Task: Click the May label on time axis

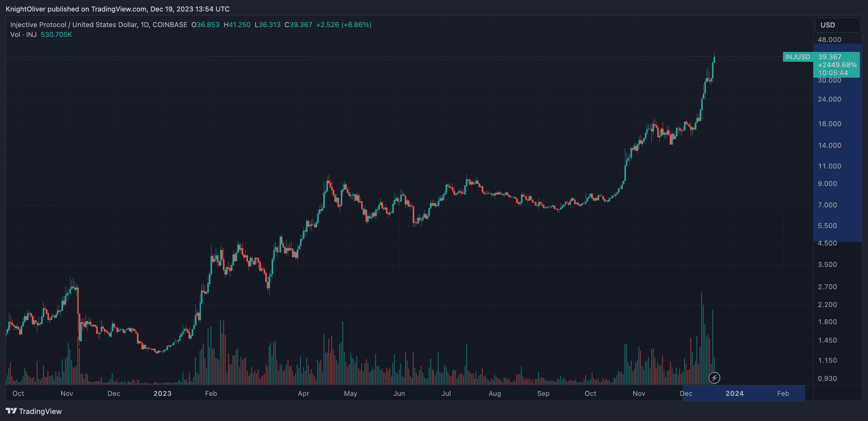Action: pyautogui.click(x=351, y=393)
